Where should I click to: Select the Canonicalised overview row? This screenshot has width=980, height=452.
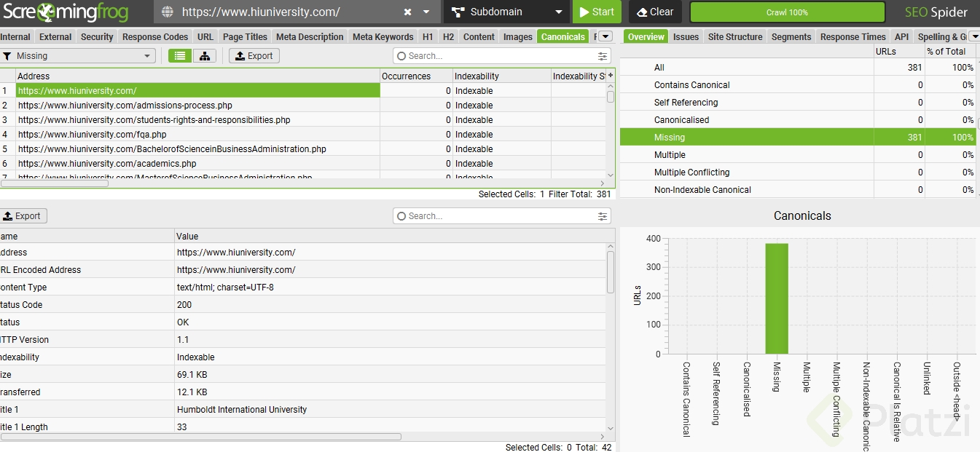pos(798,120)
